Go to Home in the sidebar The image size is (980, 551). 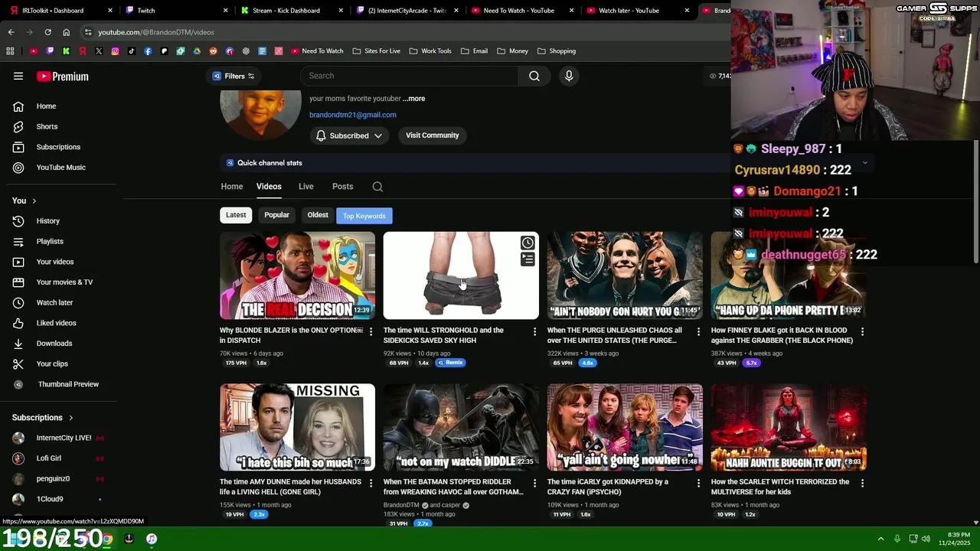pyautogui.click(x=46, y=106)
